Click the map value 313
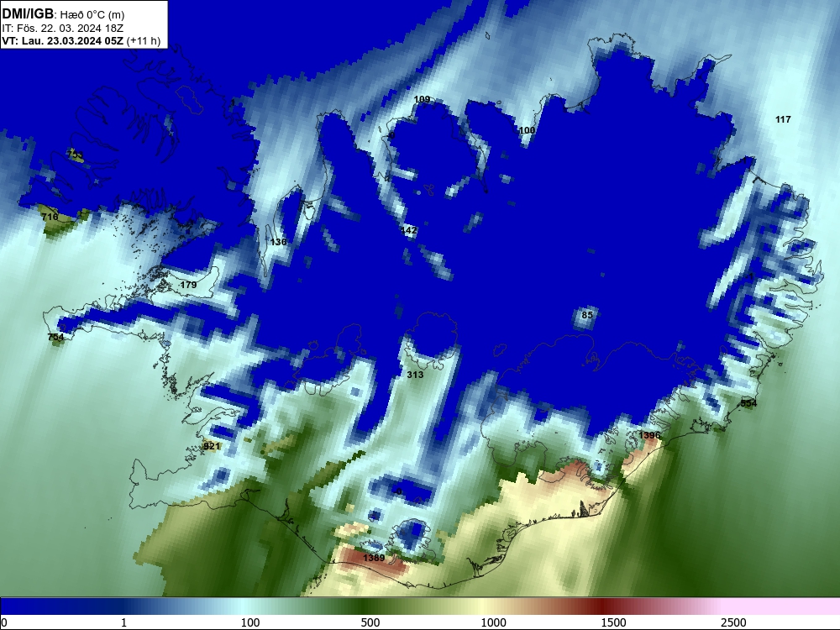 coord(415,375)
